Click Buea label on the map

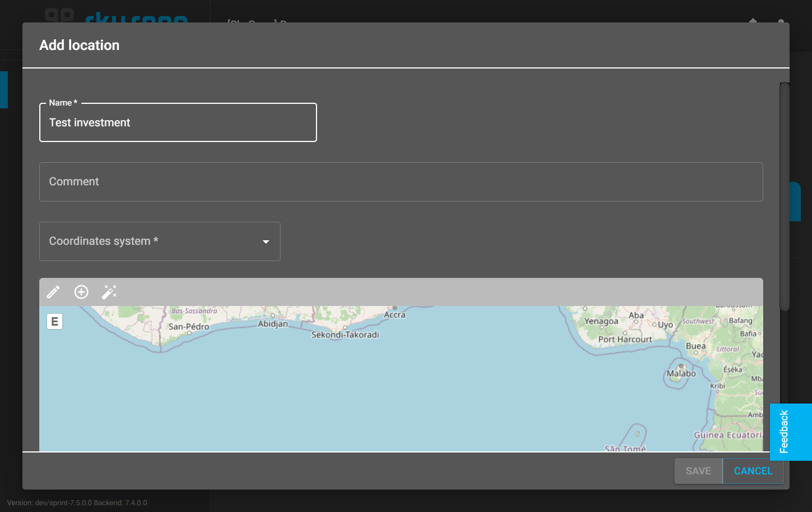(x=696, y=346)
